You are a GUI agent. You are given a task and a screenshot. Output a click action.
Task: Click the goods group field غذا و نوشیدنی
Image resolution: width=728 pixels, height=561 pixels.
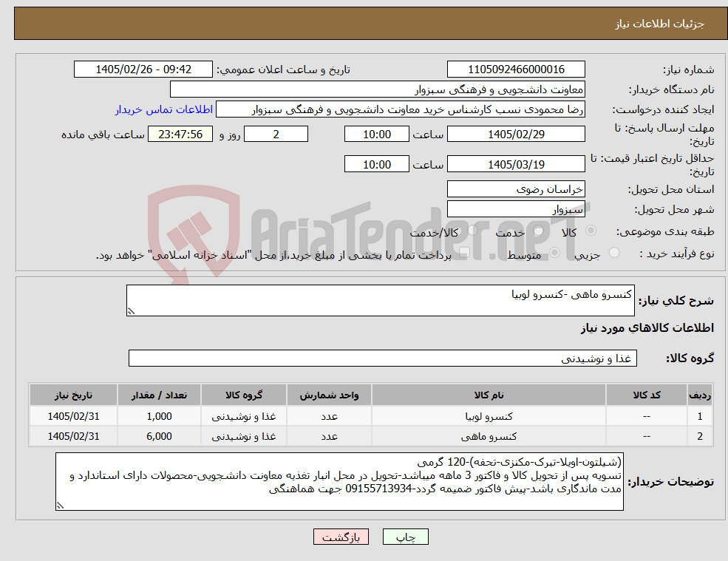click(x=383, y=358)
